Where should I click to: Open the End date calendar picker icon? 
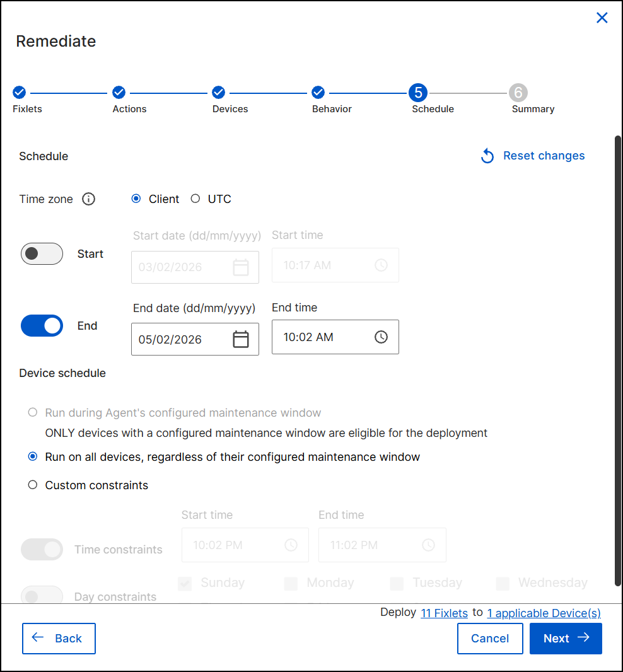click(x=241, y=339)
